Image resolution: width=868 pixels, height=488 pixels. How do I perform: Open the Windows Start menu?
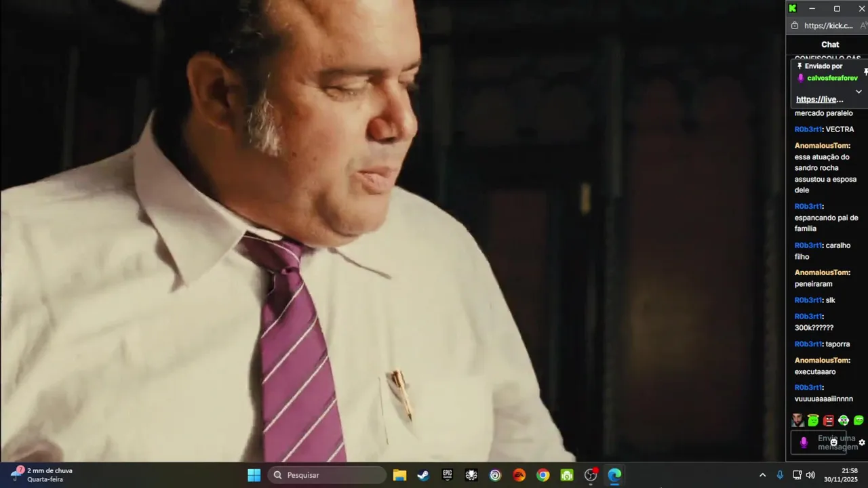pyautogui.click(x=254, y=475)
